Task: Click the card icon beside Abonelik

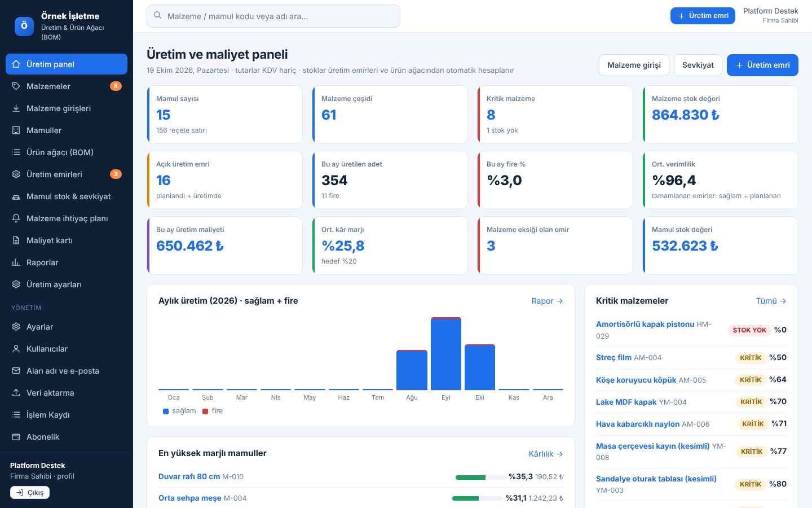Action: pos(16,436)
